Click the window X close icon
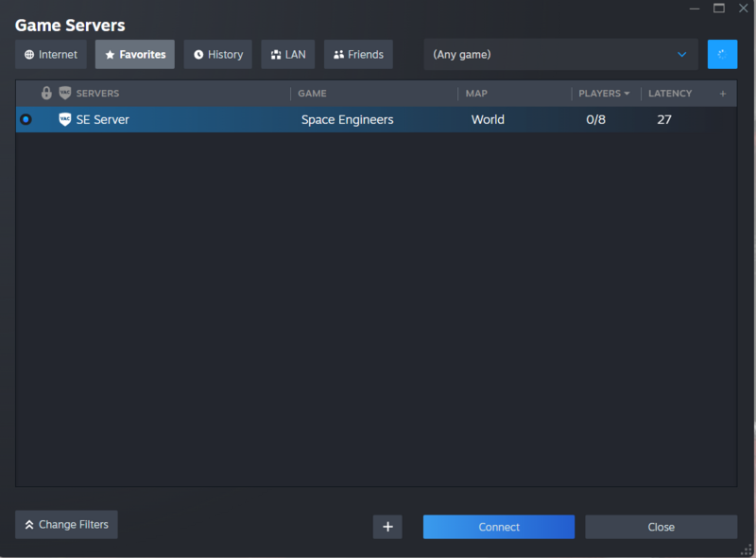 (x=744, y=9)
